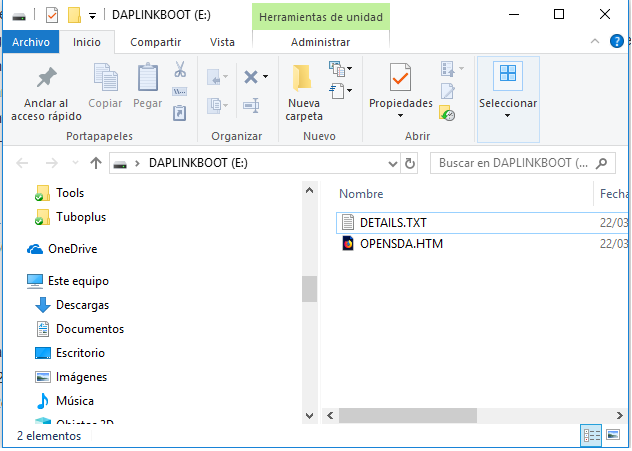Viewport: 632px width, 451px height.
Task: Open the Eliminar dropdown arrow
Action: [x=265, y=77]
